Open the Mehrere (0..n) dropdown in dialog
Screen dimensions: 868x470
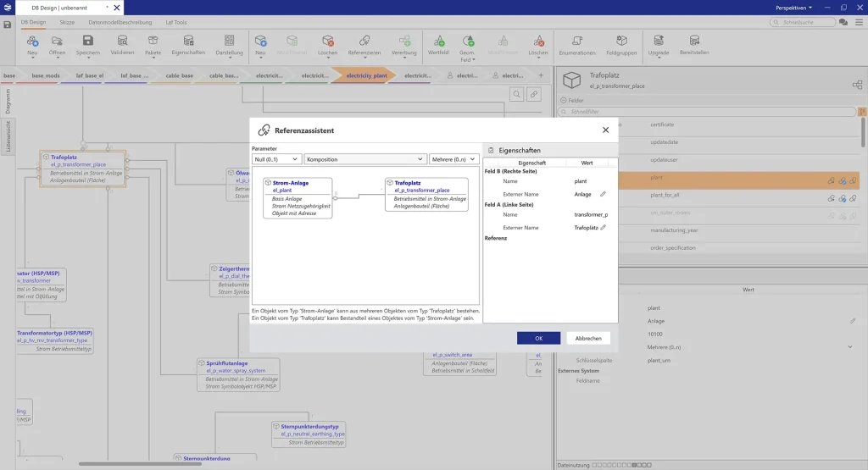tap(453, 158)
